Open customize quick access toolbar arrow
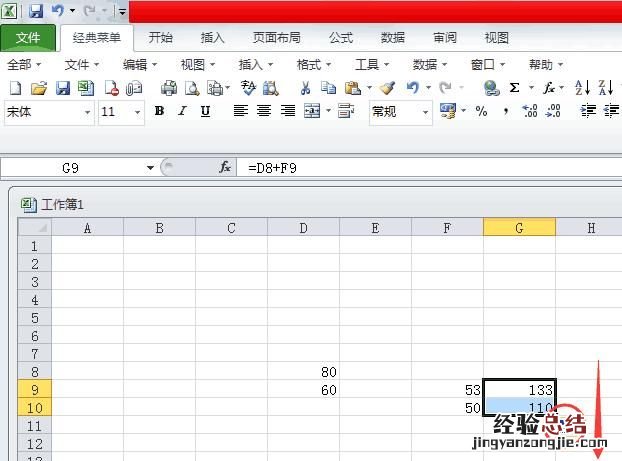The width and height of the screenshot is (622, 461). [123, 12]
